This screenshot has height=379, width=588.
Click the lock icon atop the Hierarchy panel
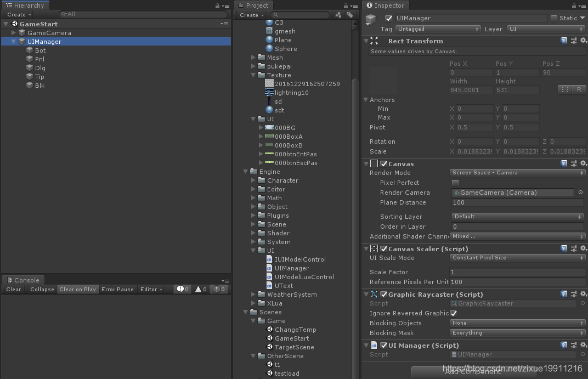point(218,5)
